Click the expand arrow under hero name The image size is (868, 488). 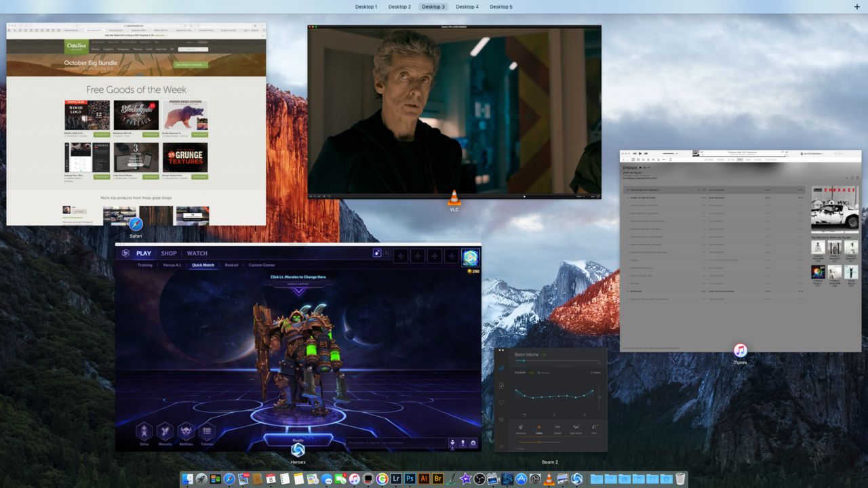(298, 293)
